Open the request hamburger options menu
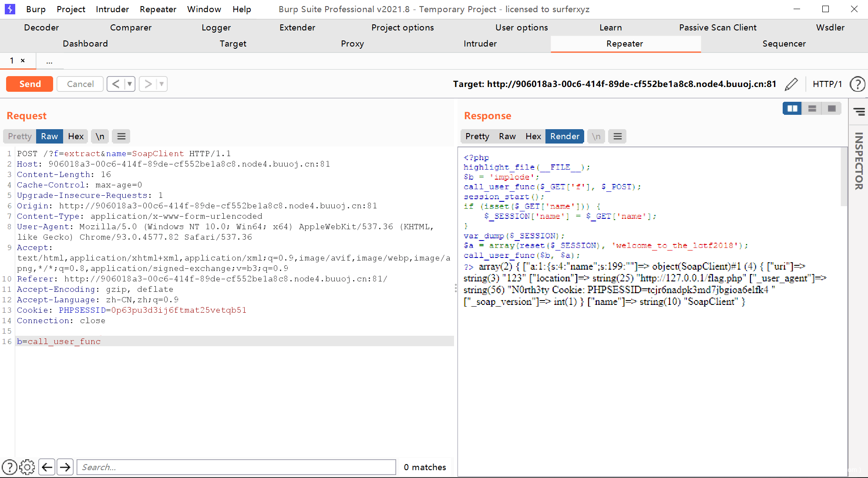868x478 pixels. [121, 136]
